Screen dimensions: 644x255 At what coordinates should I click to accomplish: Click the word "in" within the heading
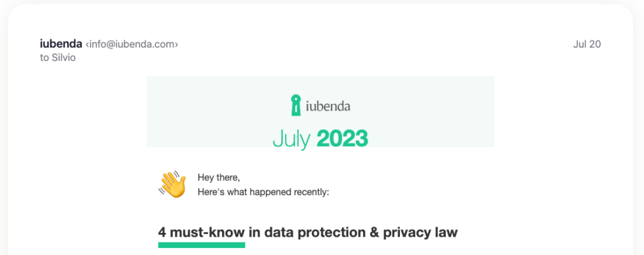coord(255,232)
